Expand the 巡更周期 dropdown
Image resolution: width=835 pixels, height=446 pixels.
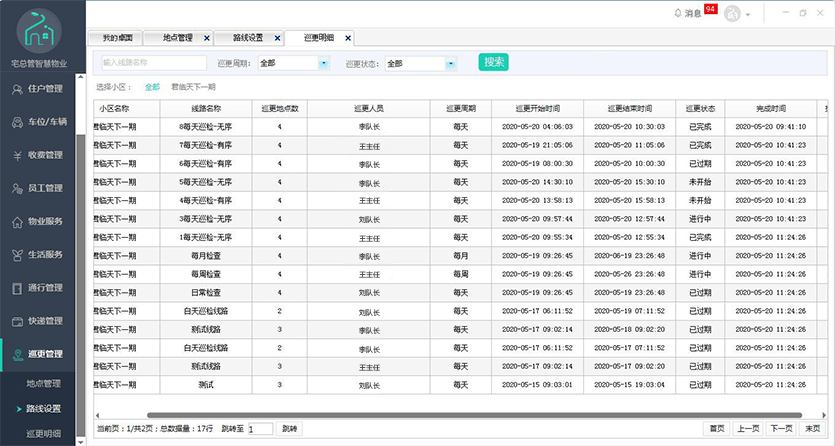pyautogui.click(x=323, y=63)
